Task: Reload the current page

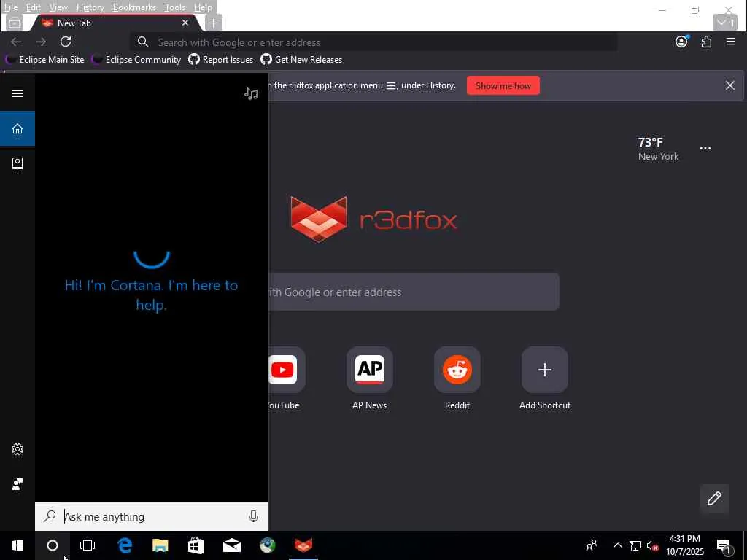Action: (x=66, y=42)
